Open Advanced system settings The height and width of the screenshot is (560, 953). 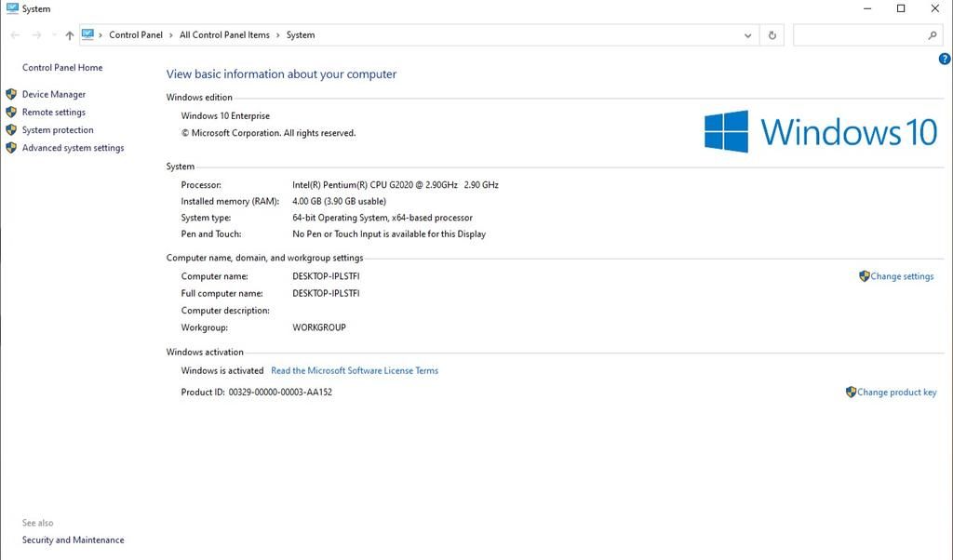[x=73, y=148]
